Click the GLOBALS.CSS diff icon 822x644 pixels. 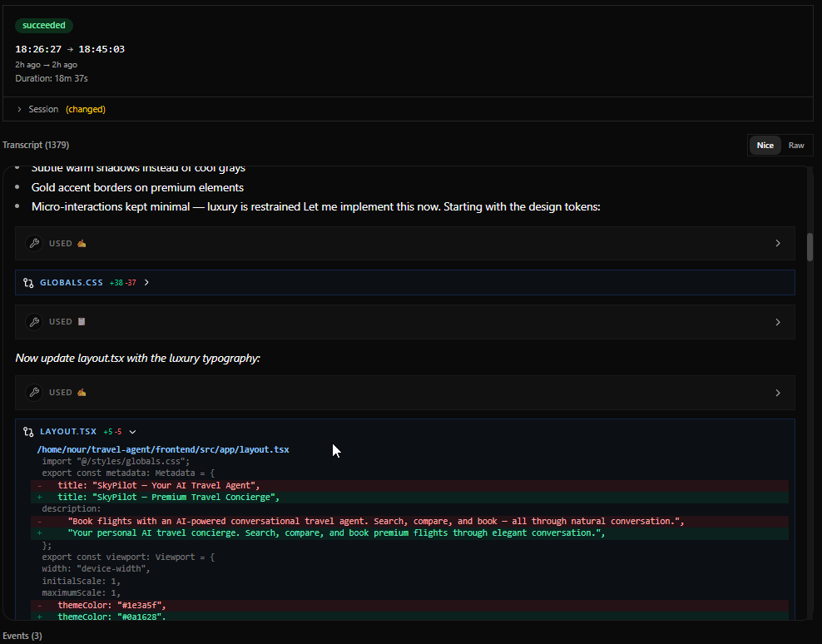pyautogui.click(x=28, y=283)
